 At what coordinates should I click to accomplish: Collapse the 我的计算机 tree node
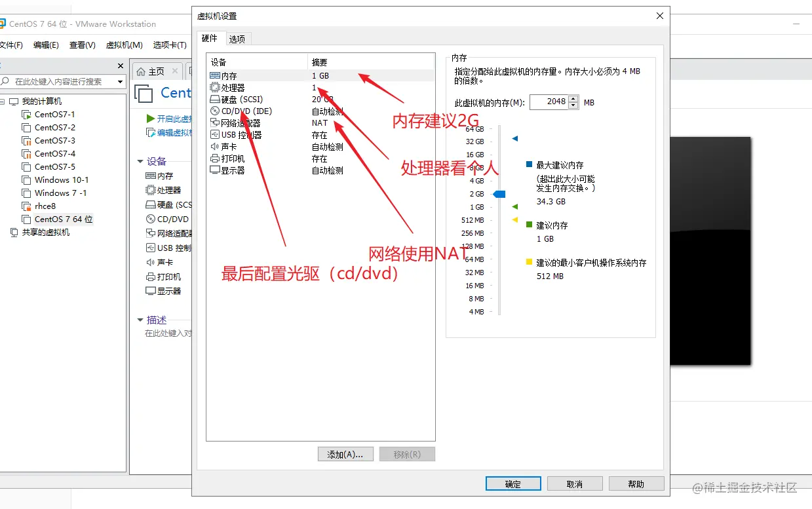(x=3, y=102)
